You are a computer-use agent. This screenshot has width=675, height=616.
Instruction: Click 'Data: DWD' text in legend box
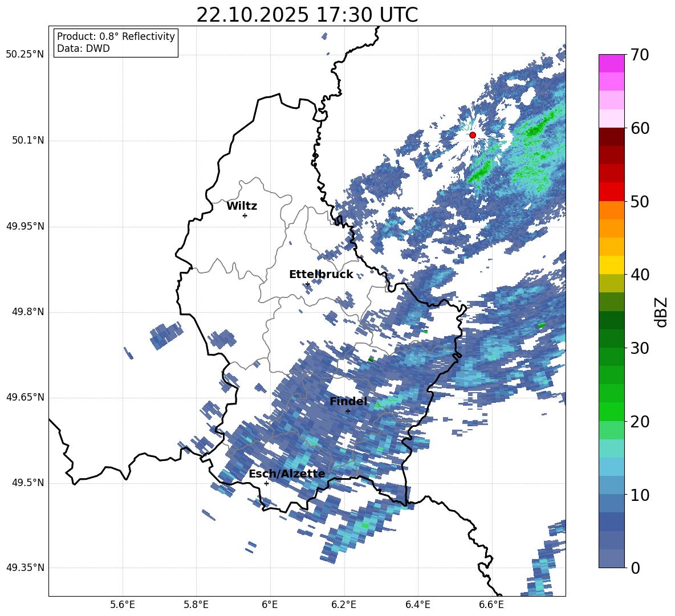pos(83,48)
